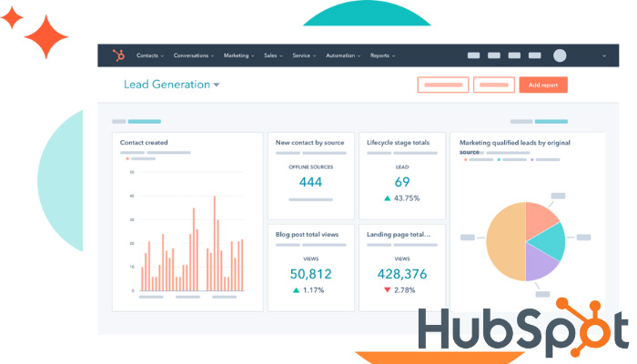Open the New contact by source report
This screenshot has height=364, width=637.
[310, 143]
